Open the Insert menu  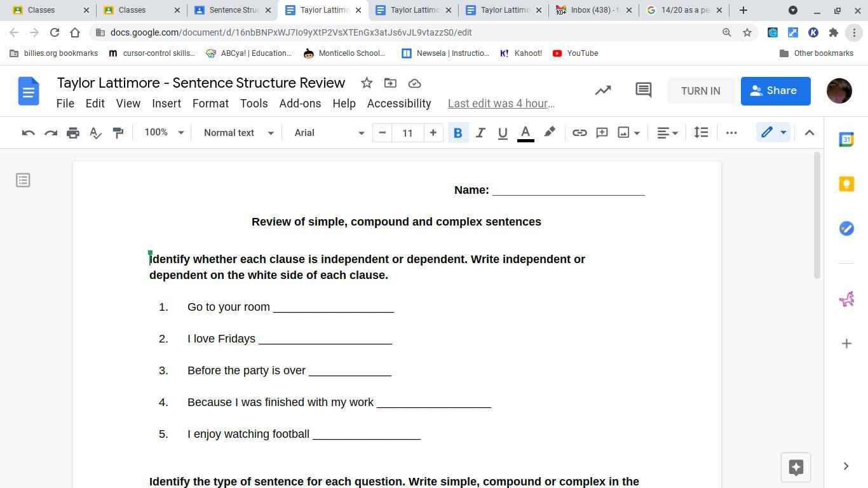pyautogui.click(x=166, y=104)
